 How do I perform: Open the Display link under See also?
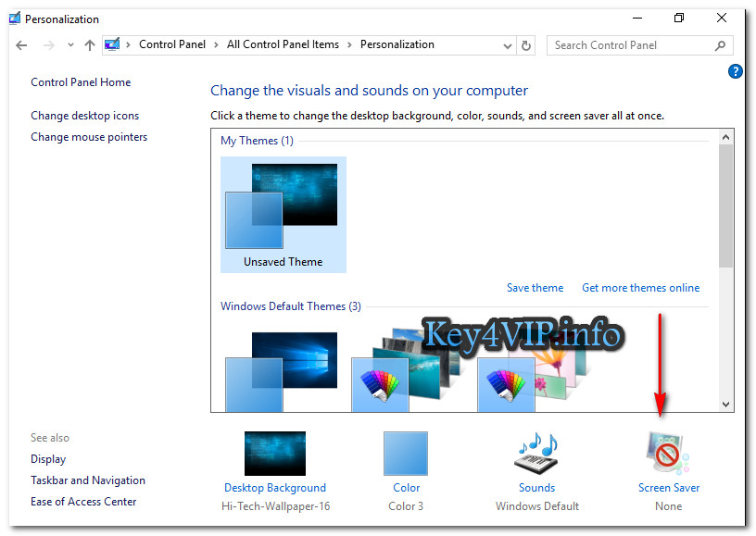pyautogui.click(x=48, y=459)
